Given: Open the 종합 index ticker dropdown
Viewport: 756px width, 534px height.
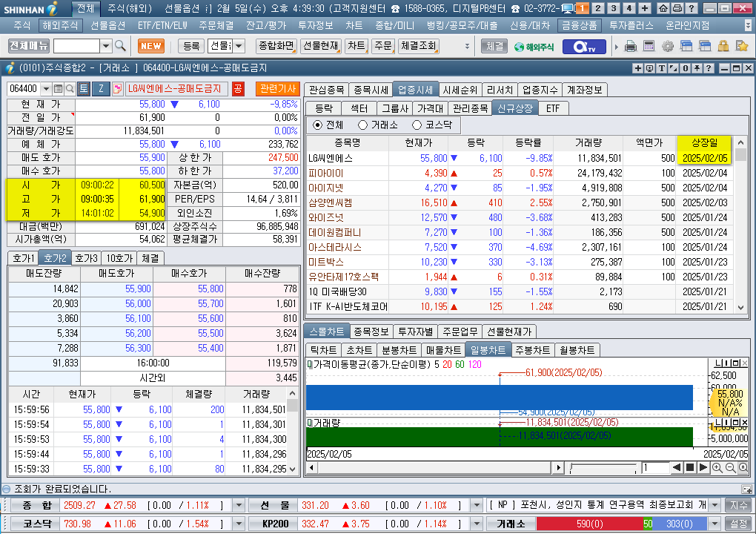Looking at the screenshot, I should tap(239, 506).
